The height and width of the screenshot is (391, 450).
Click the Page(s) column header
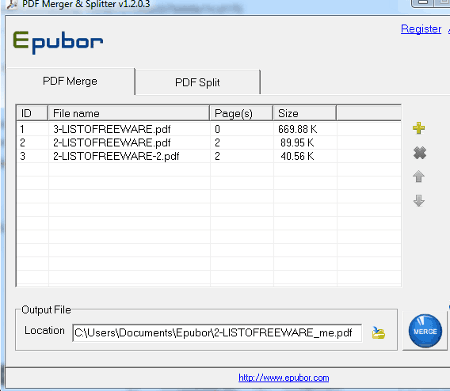(241, 113)
